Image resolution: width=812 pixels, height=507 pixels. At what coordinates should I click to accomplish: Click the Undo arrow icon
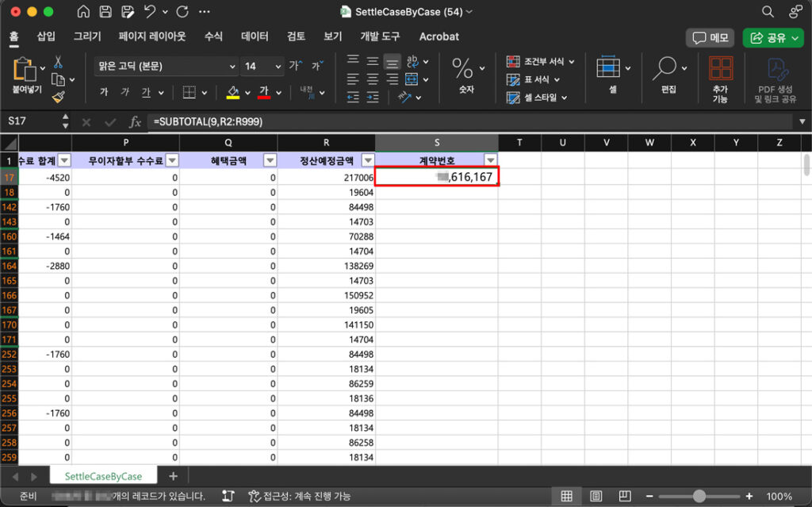150,12
